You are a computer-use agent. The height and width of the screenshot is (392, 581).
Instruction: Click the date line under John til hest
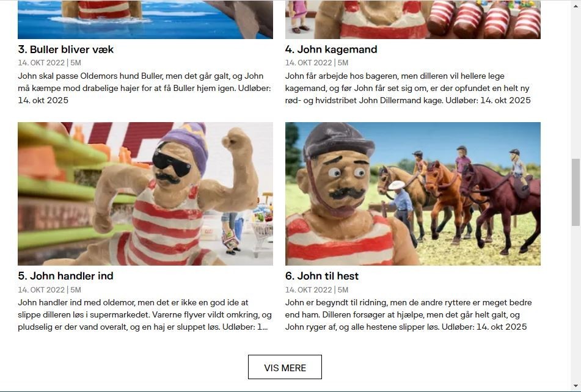317,290
